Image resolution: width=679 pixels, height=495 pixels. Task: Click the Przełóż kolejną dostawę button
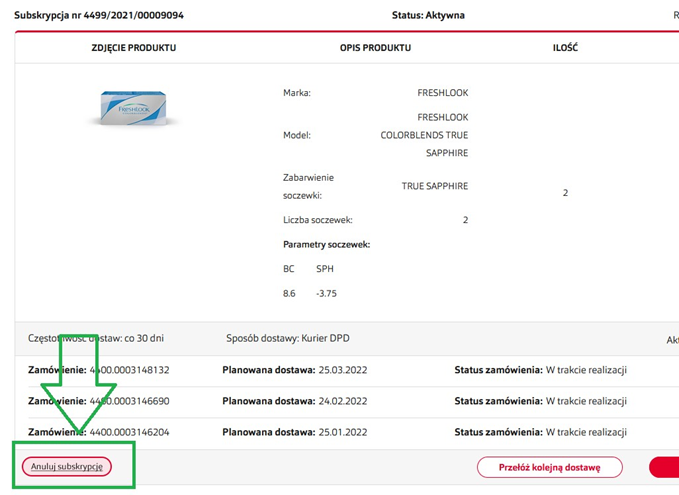pos(550,467)
